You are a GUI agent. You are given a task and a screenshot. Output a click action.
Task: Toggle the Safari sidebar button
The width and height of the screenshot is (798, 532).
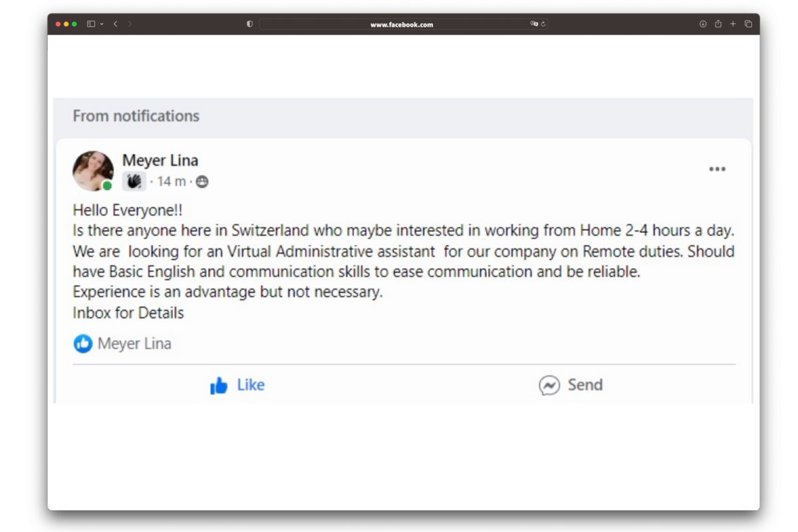pos(91,24)
